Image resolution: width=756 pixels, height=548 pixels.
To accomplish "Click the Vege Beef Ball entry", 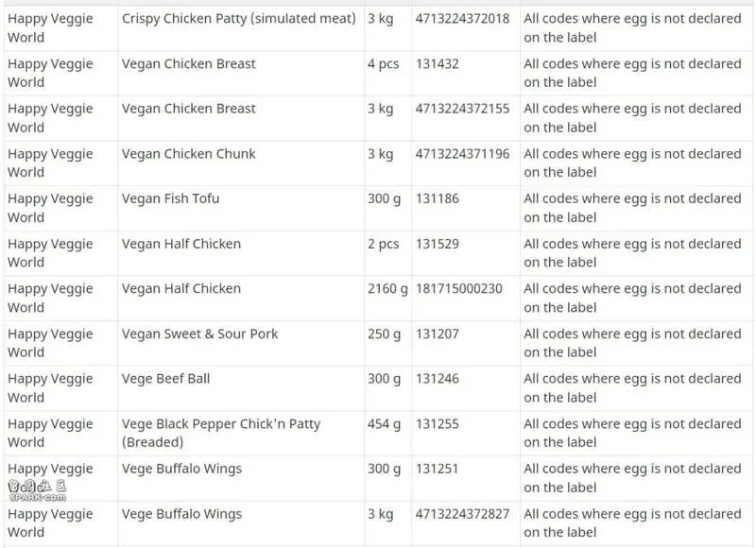I will click(x=165, y=379).
